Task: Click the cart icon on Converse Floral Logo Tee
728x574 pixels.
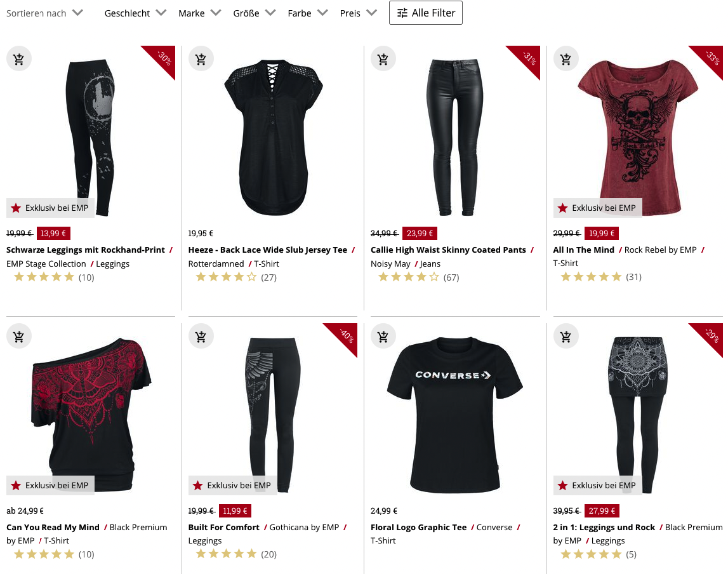Action: click(x=383, y=335)
